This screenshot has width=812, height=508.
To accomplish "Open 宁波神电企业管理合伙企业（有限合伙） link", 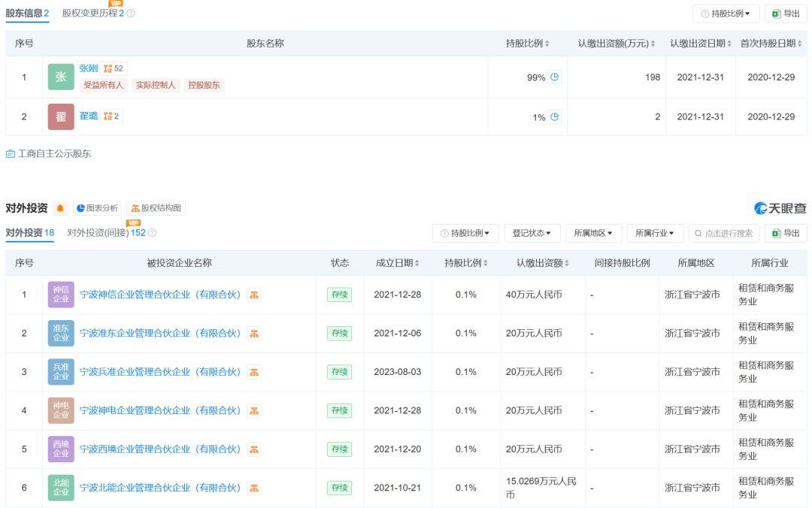I will point(160,410).
